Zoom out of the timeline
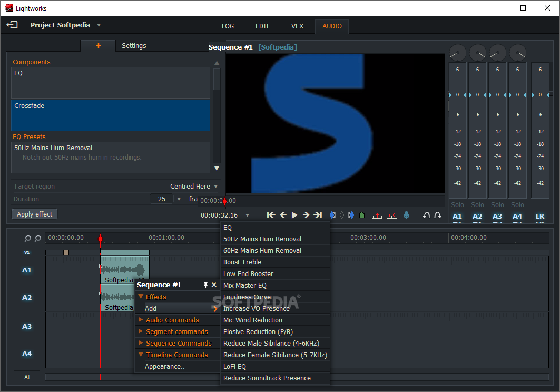Screen dimensions: 560x392 tap(38, 238)
